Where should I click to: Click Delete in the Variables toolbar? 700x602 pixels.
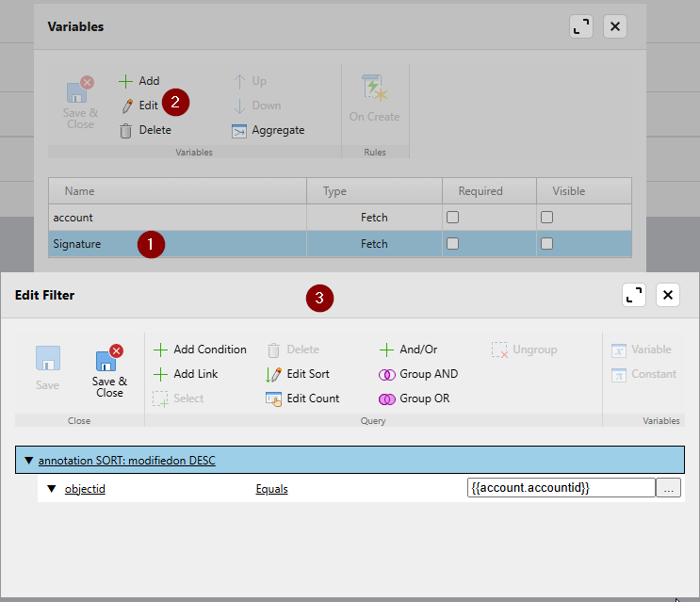tap(145, 130)
